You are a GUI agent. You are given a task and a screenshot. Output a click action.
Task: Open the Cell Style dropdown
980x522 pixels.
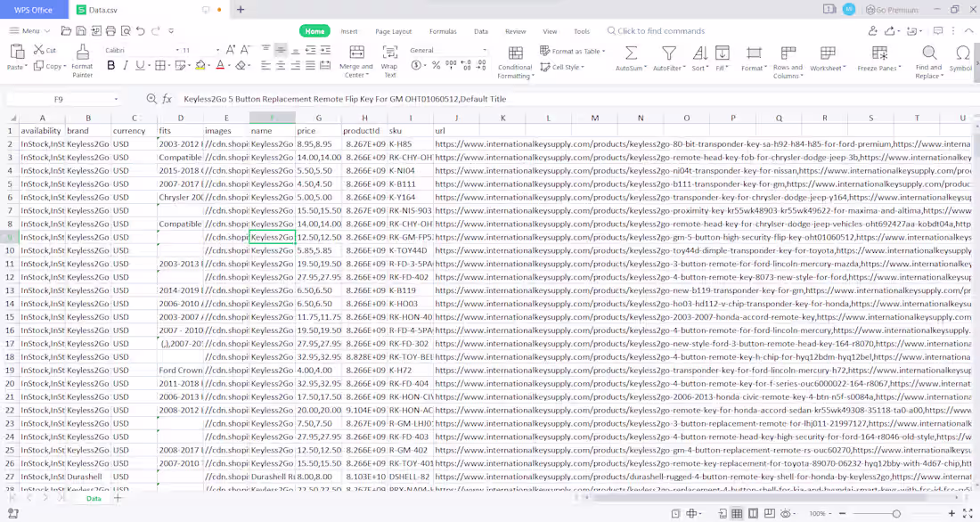(563, 66)
